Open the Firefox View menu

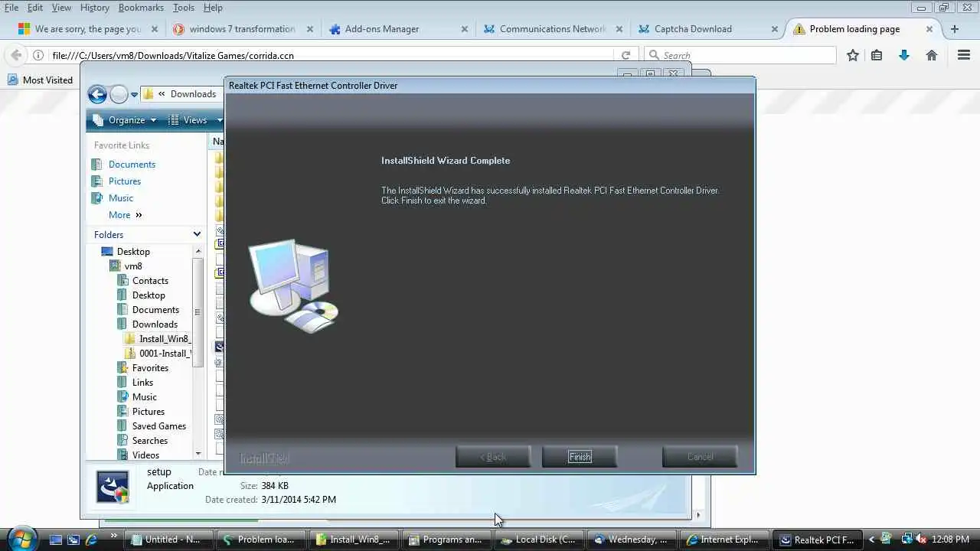(61, 8)
